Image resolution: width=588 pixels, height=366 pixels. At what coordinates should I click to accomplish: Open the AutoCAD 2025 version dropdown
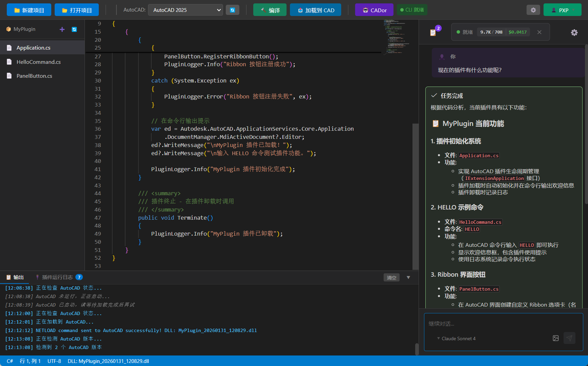pyautogui.click(x=186, y=10)
